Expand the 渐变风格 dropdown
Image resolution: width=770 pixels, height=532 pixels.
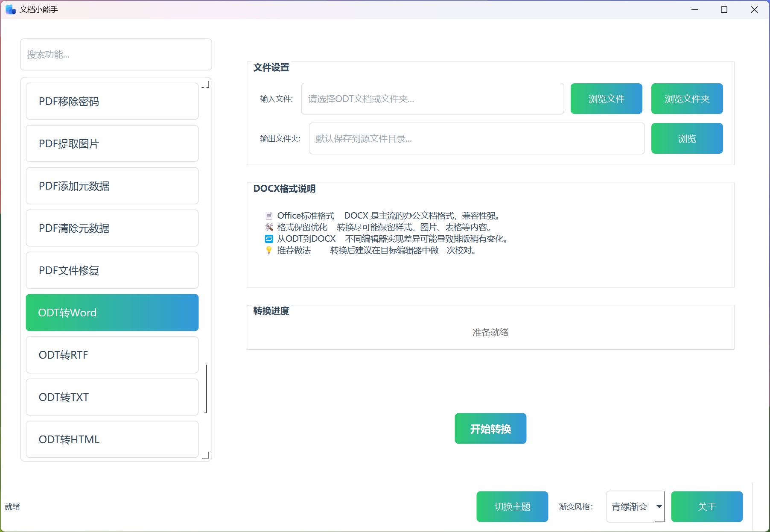pyautogui.click(x=635, y=506)
